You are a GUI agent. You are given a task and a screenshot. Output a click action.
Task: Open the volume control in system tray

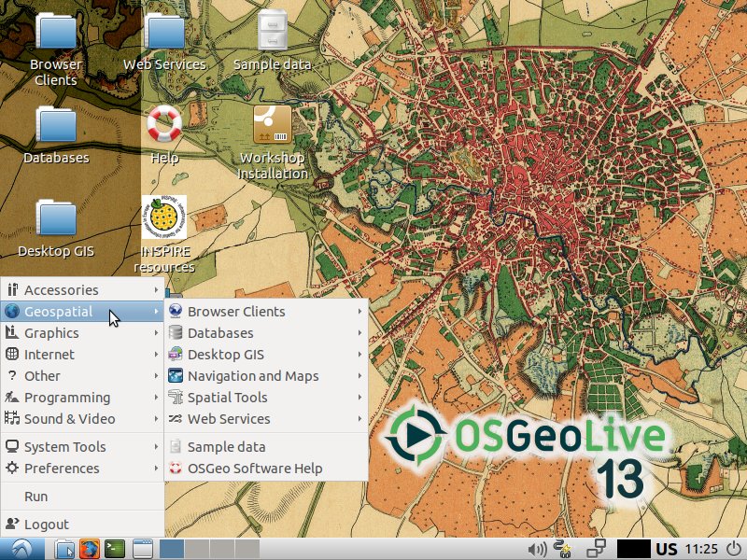tap(537, 549)
